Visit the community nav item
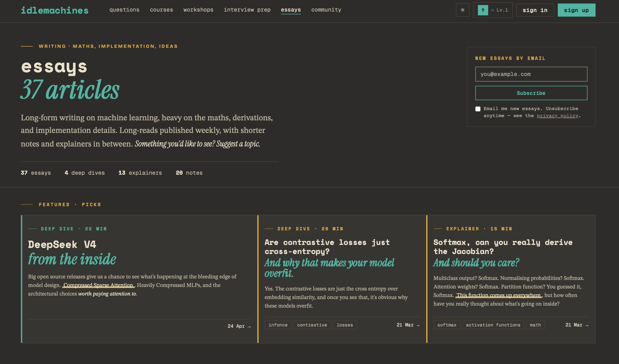 point(326,10)
